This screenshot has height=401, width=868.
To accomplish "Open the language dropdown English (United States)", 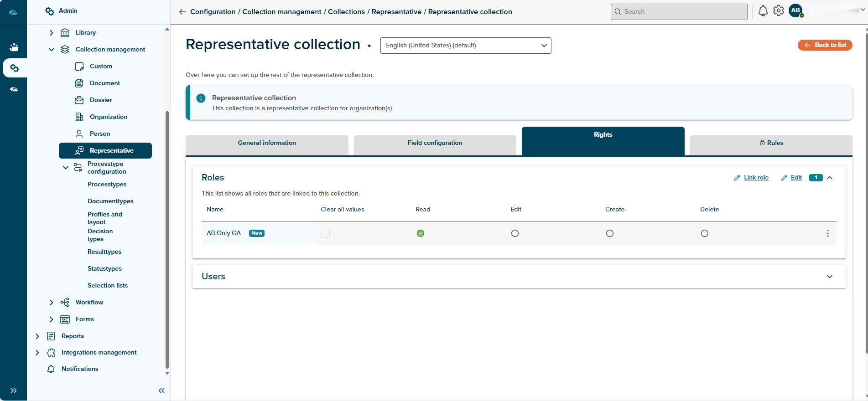I will [x=465, y=46].
